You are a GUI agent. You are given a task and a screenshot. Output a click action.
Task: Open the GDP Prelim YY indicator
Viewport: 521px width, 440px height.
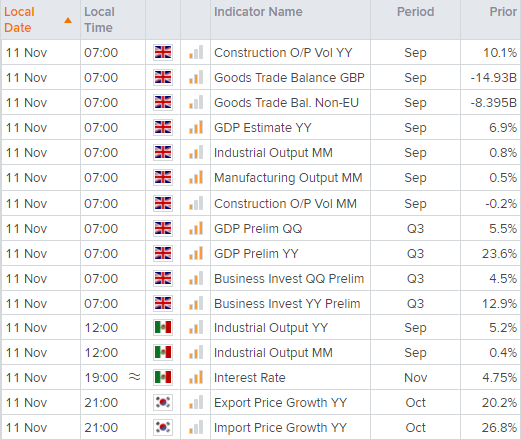tap(256, 254)
